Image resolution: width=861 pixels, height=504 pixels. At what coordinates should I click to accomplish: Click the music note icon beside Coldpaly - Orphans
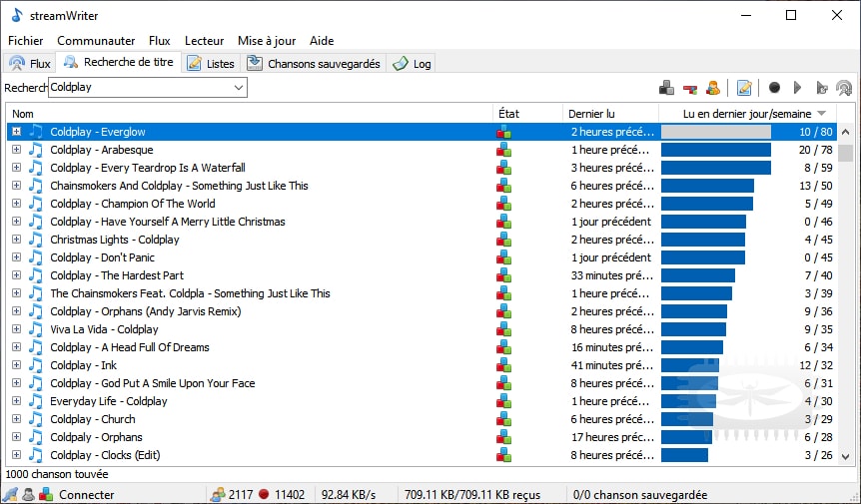pyautogui.click(x=36, y=437)
